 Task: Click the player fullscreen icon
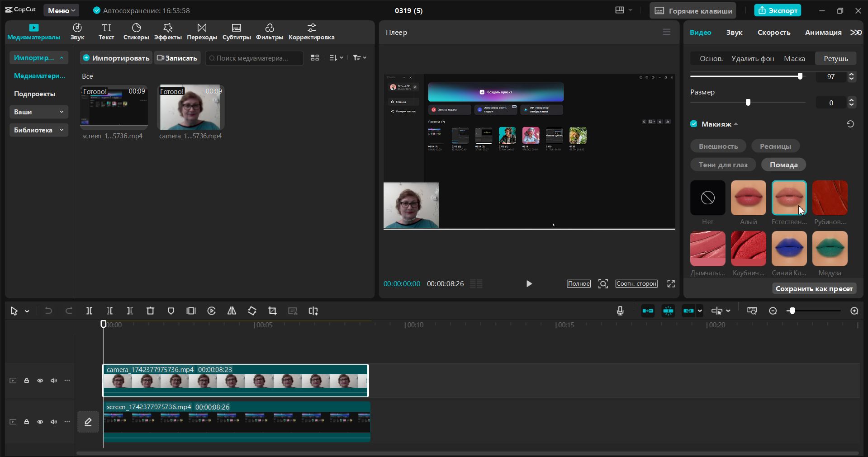click(671, 283)
